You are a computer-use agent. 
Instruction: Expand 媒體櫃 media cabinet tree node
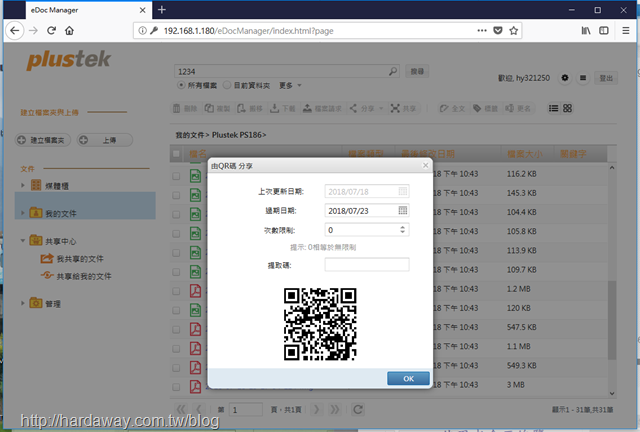pyautogui.click(x=23, y=185)
